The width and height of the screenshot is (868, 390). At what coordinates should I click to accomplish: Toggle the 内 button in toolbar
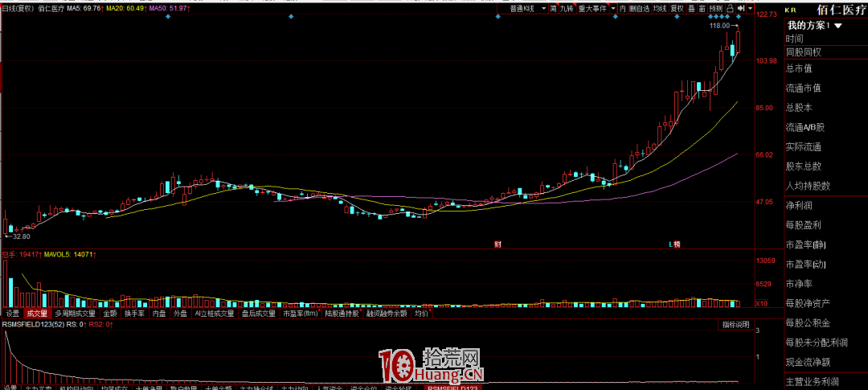(623, 9)
